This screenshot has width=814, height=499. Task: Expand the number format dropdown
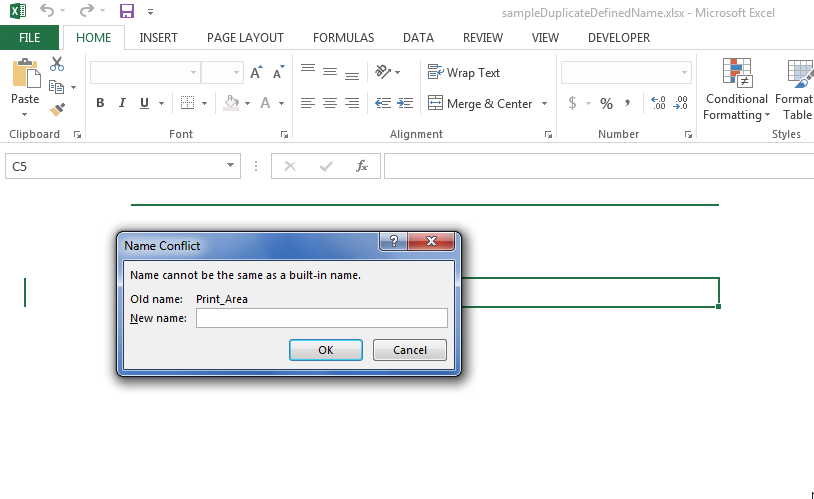(x=685, y=73)
